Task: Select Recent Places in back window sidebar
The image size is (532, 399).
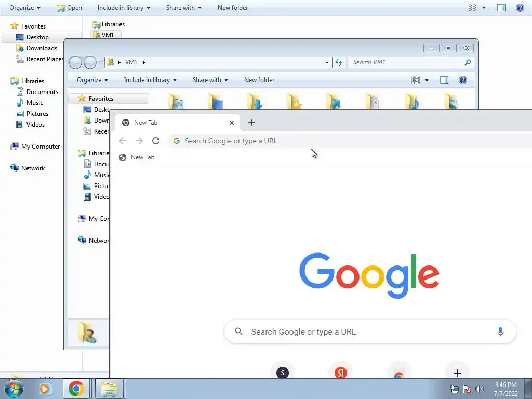Action: click(x=39, y=59)
